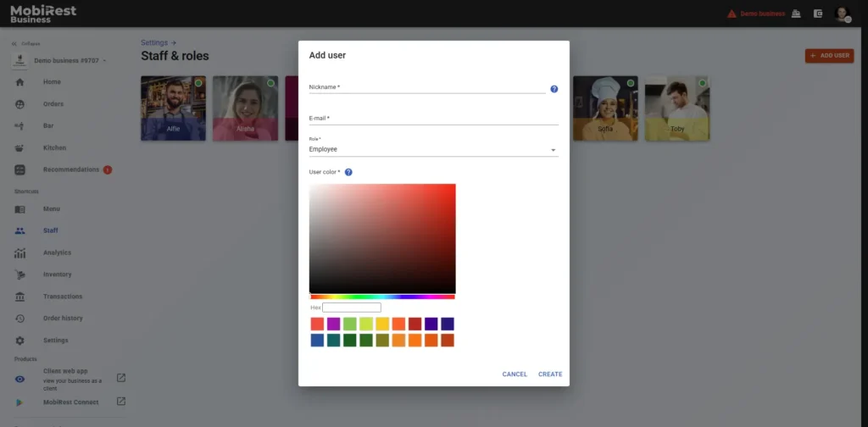Click the help icon beside Nickname field
The height and width of the screenshot is (427, 868).
(554, 89)
